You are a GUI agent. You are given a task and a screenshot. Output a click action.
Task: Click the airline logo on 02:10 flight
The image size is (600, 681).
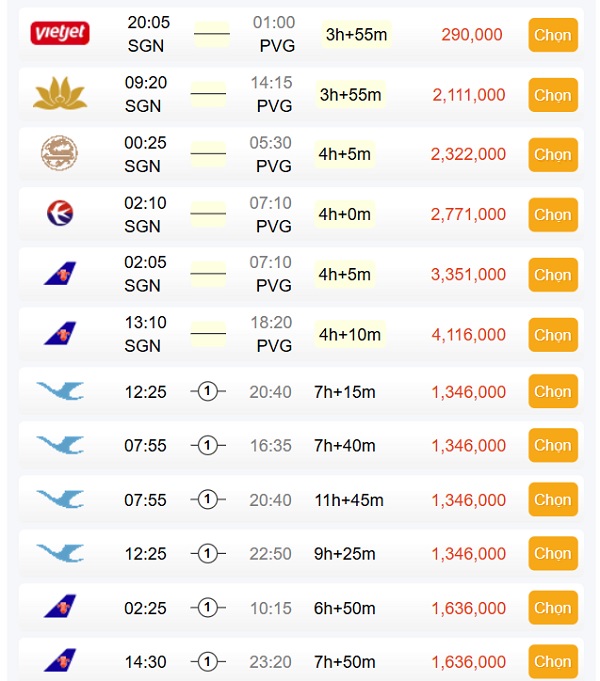coord(60,213)
